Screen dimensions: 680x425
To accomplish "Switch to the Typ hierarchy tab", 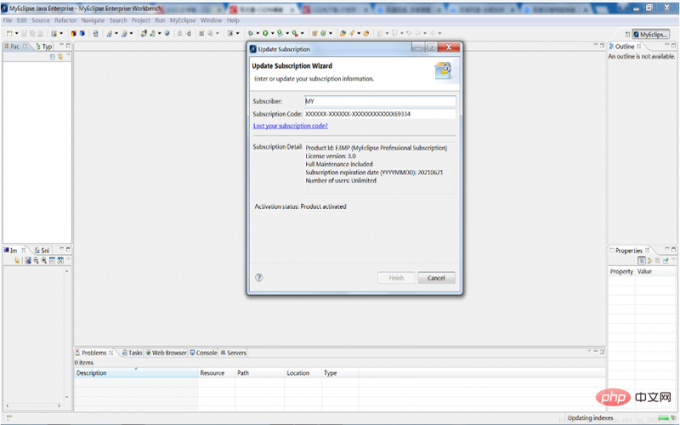I will point(44,46).
